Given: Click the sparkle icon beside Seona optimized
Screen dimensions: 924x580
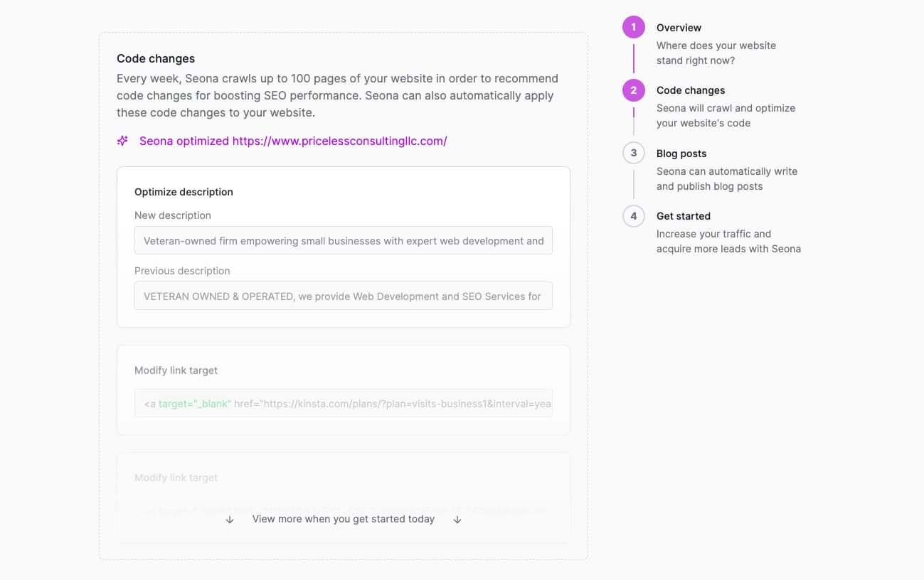Looking at the screenshot, I should tap(122, 141).
